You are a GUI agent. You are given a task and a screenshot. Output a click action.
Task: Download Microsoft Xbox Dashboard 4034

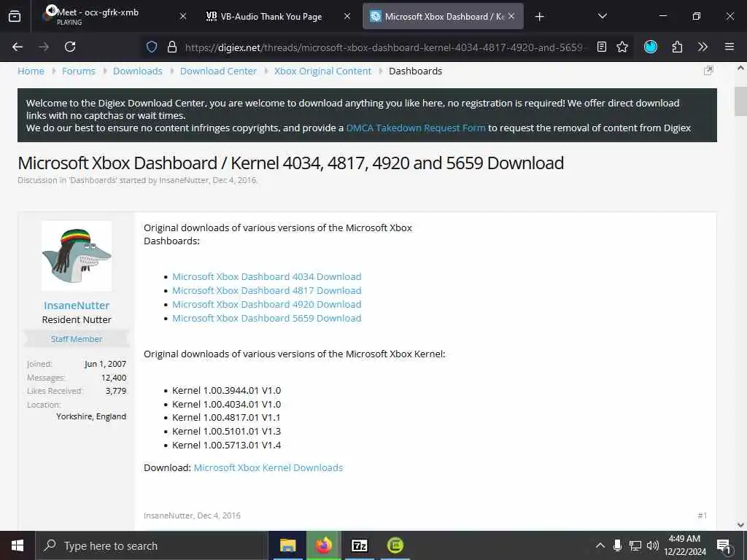[267, 276]
